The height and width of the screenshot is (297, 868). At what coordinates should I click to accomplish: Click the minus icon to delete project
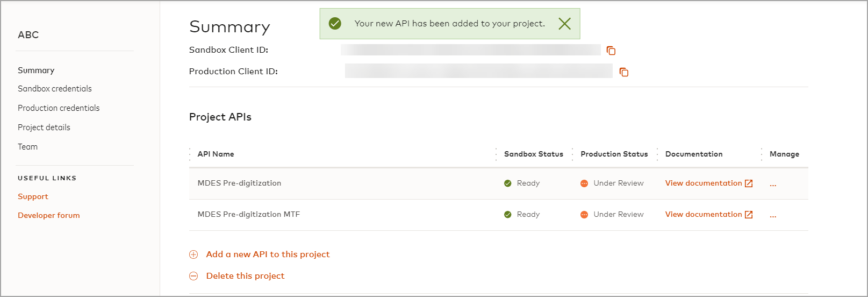[193, 276]
